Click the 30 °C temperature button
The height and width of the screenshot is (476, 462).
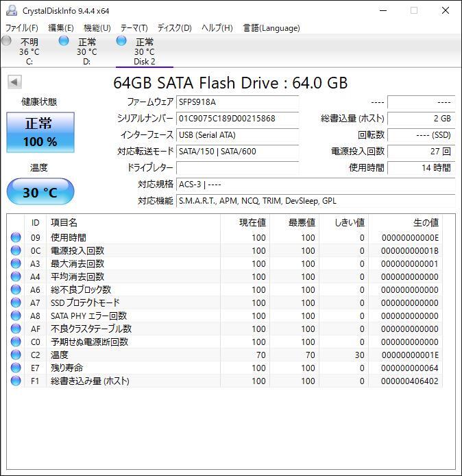pos(40,192)
